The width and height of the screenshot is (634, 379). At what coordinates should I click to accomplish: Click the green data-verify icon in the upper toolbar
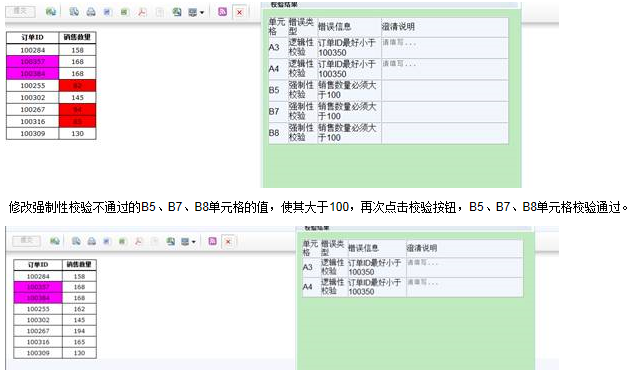point(51,12)
